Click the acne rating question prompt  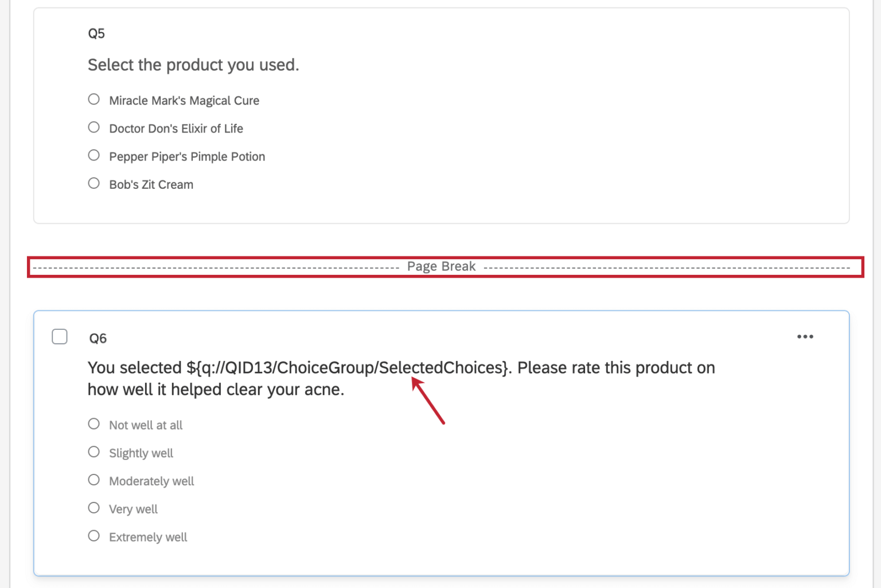(x=400, y=379)
